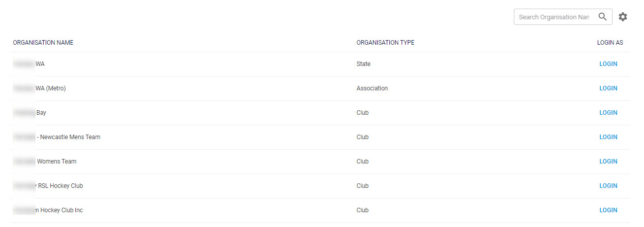The width and height of the screenshot is (644, 227).
Task: Login as the WA (Metro) association
Action: [608, 88]
